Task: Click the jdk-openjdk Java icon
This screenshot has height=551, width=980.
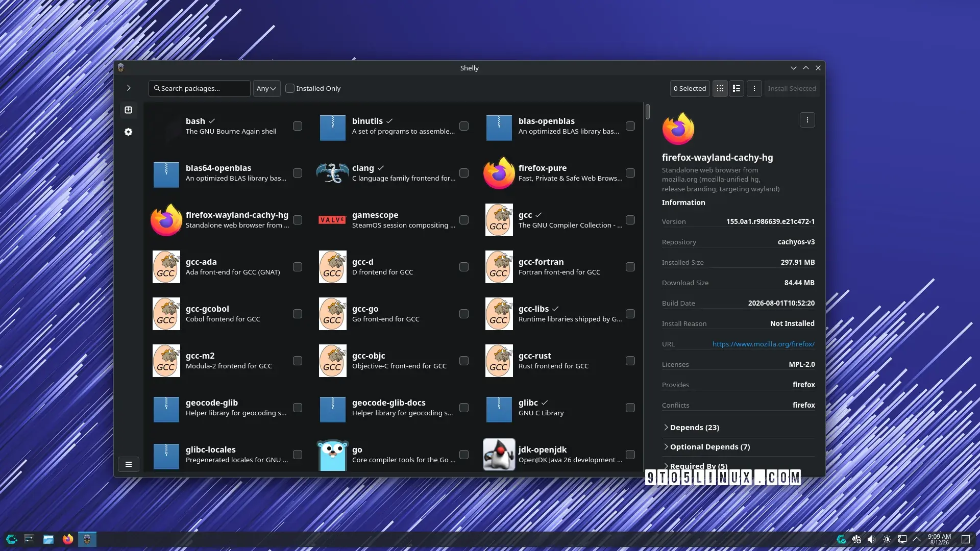Action: [x=499, y=454]
